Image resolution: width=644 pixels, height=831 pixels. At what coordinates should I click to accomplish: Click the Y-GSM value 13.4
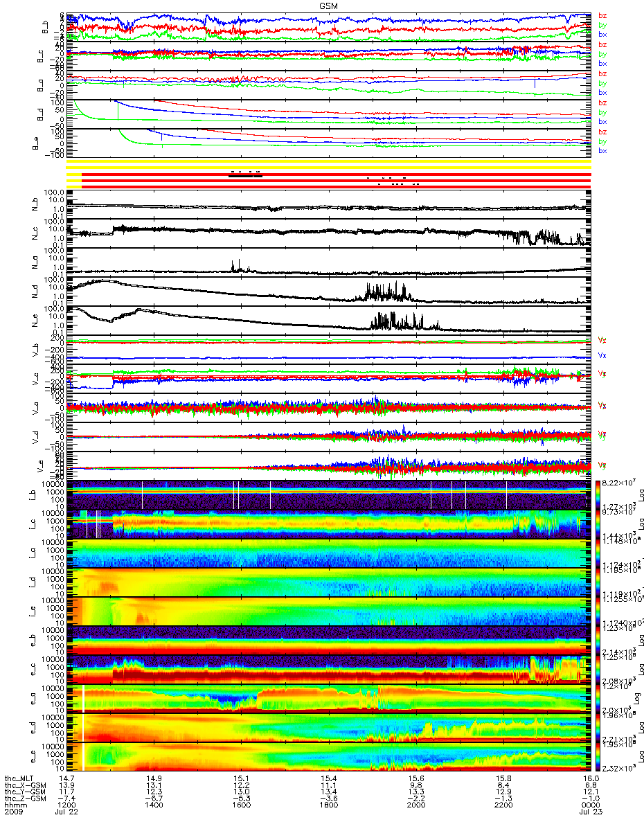coord(328,792)
